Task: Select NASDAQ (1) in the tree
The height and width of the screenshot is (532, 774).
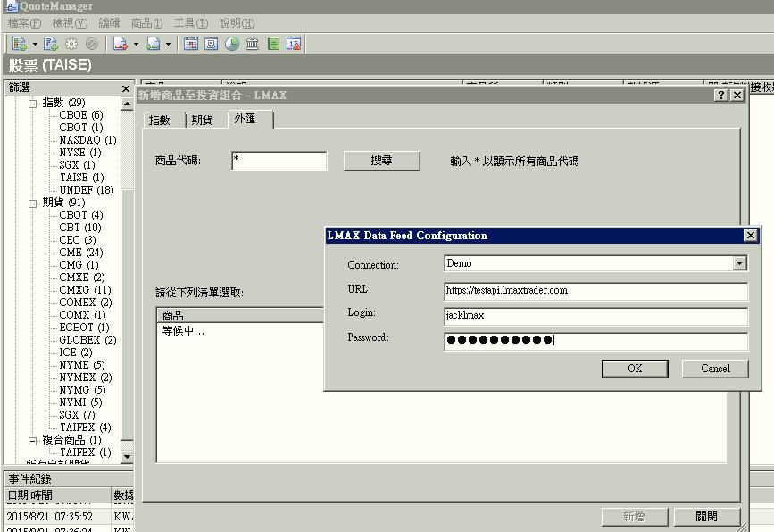Action: [87, 140]
